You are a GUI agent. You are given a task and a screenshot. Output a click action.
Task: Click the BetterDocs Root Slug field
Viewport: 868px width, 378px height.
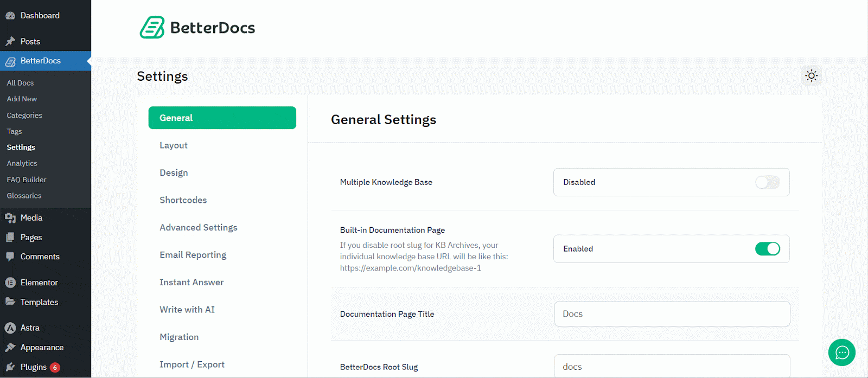click(672, 367)
